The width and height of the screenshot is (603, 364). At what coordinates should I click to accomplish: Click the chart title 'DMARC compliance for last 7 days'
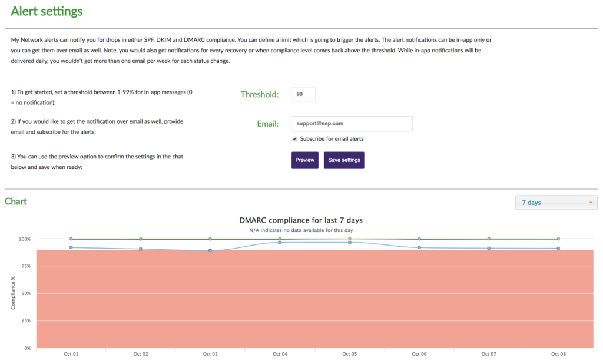pyautogui.click(x=301, y=220)
